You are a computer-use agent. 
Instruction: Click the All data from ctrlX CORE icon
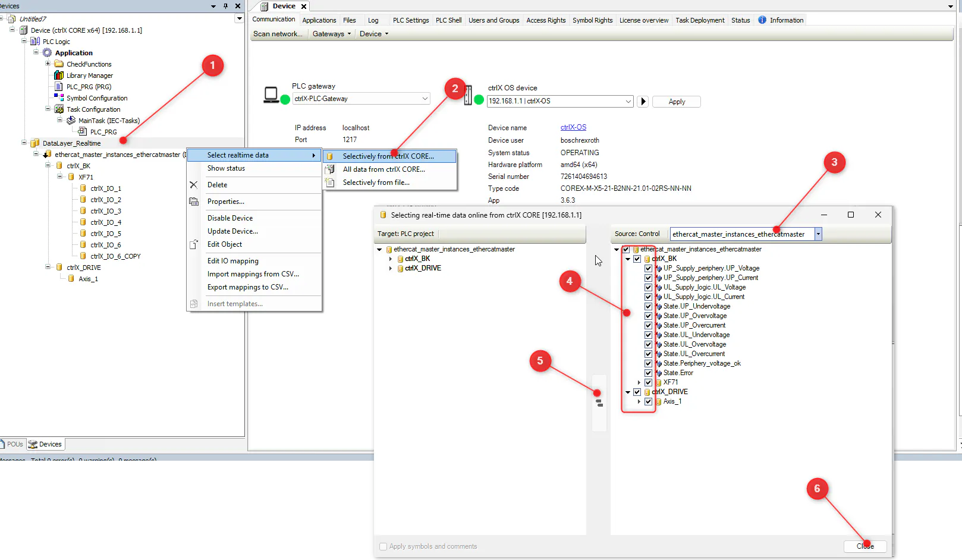330,169
